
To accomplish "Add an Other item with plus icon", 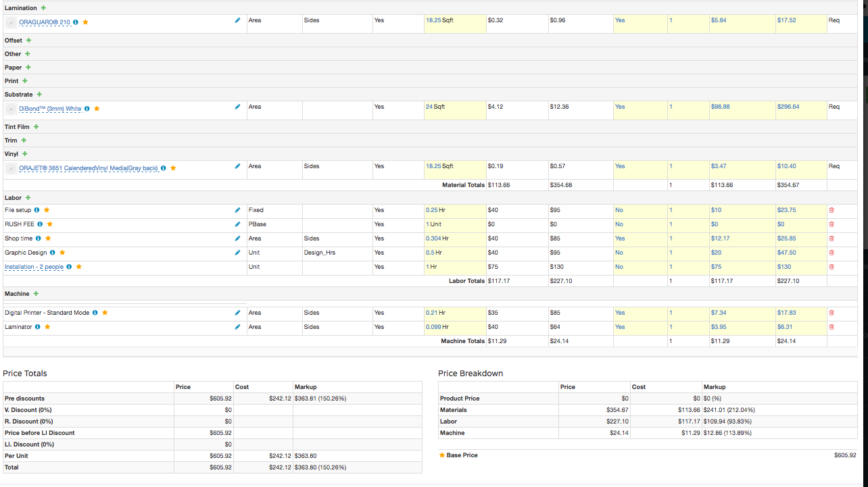I will click(x=28, y=54).
